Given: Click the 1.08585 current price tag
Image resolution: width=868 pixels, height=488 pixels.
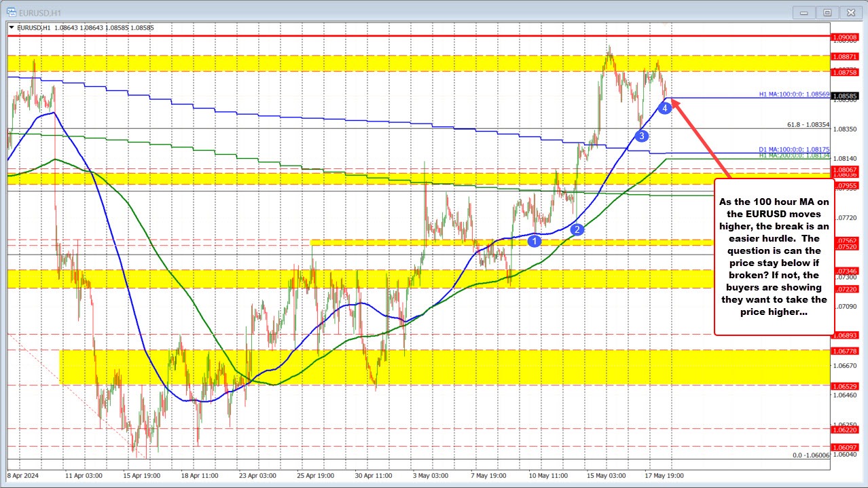Looking at the screenshot, I should coord(847,97).
